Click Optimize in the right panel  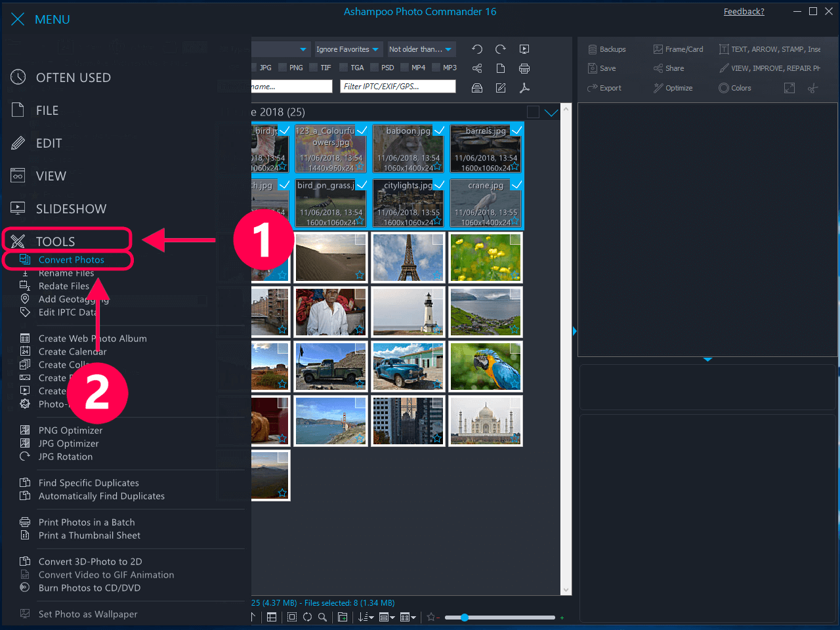(x=673, y=88)
